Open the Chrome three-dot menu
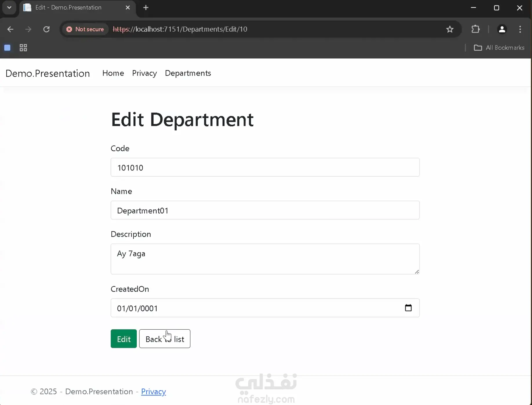Image resolution: width=532 pixels, height=405 pixels. point(520,29)
